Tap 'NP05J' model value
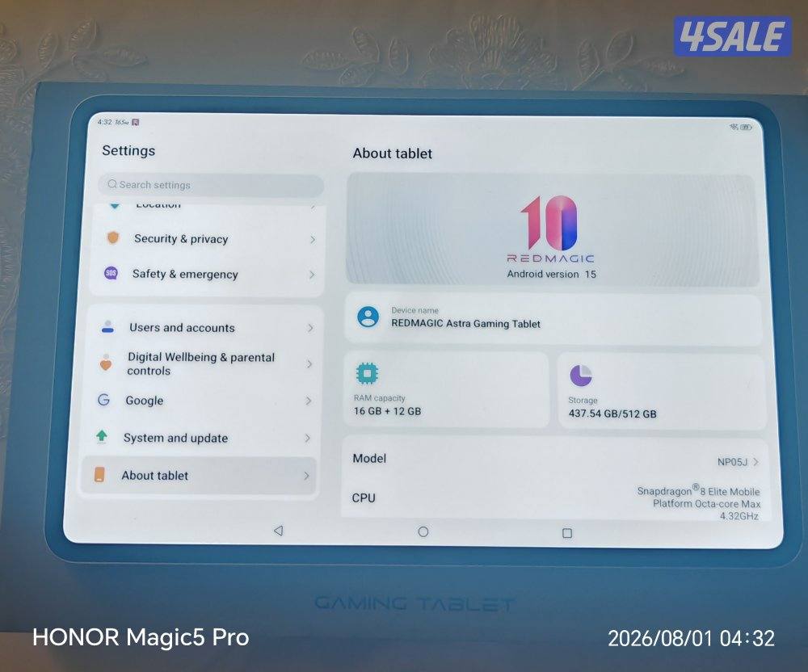Image resolution: width=808 pixels, height=672 pixels. tap(732, 462)
